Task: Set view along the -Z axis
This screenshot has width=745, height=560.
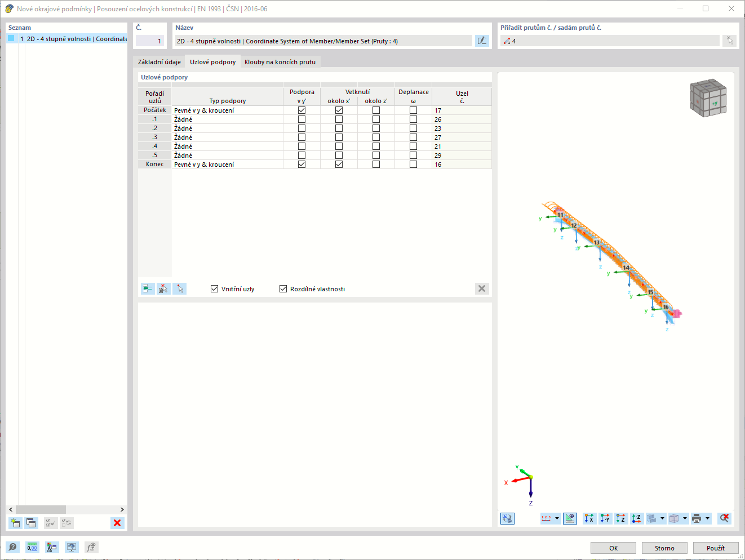Action: tap(637, 518)
